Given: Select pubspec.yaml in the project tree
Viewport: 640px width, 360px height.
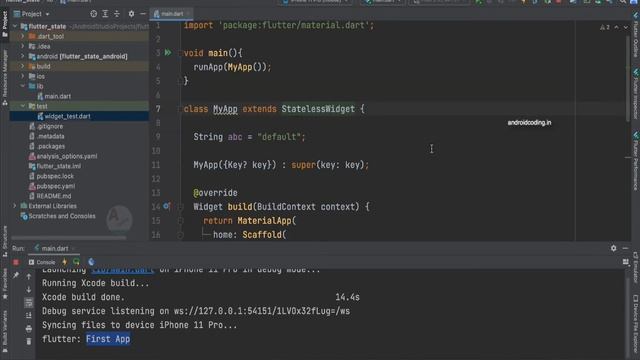Looking at the screenshot, I should (x=56, y=186).
